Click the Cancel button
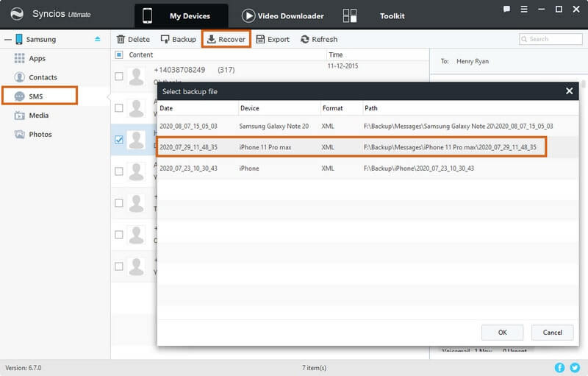 (552, 333)
